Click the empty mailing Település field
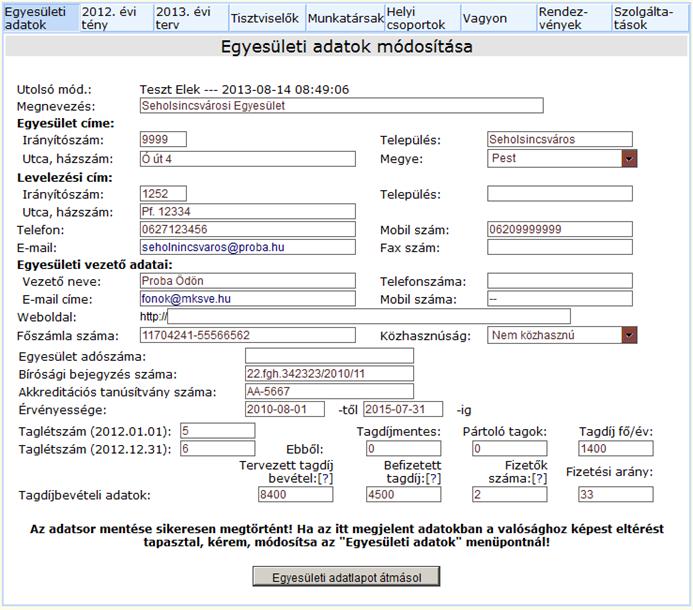 [x=560, y=194]
